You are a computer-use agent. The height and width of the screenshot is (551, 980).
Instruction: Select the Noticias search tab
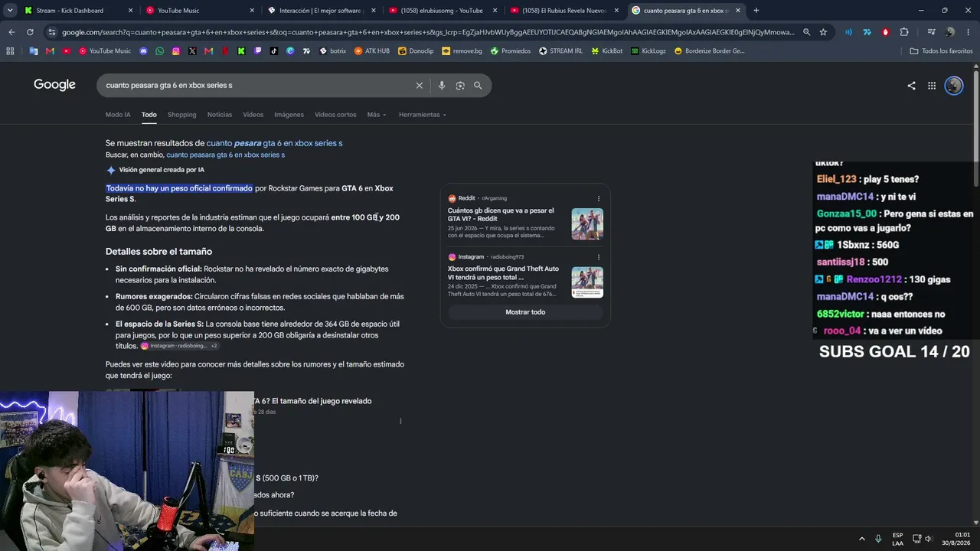tap(220, 115)
